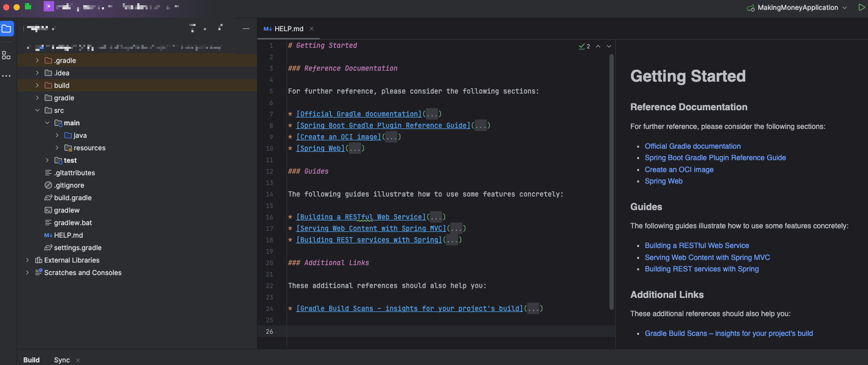Image resolution: width=868 pixels, height=365 pixels.
Task: Click the .gitattributes file icon
Action: [48, 173]
